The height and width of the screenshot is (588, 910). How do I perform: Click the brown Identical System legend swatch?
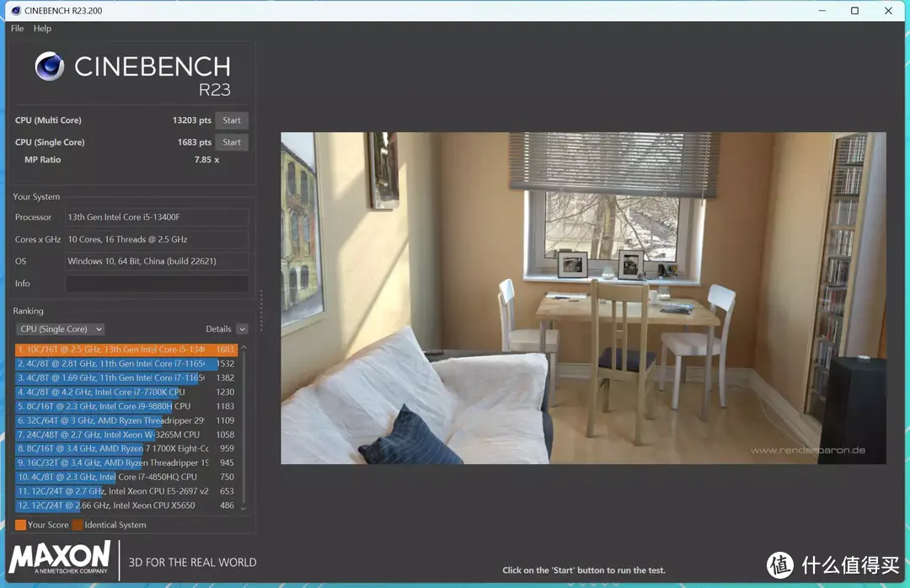pos(78,525)
